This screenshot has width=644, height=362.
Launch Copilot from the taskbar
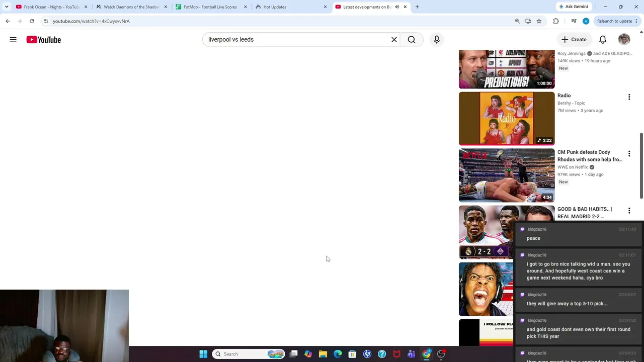coord(308,354)
